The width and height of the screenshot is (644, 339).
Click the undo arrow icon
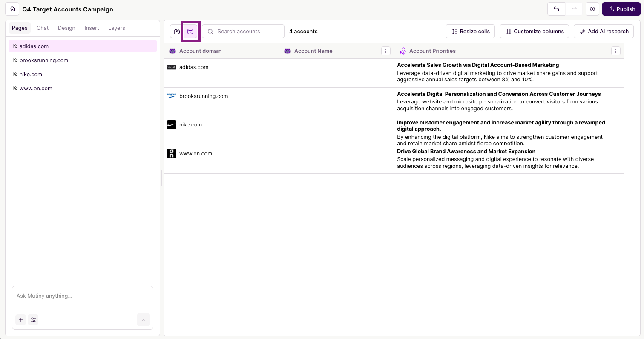tap(556, 9)
